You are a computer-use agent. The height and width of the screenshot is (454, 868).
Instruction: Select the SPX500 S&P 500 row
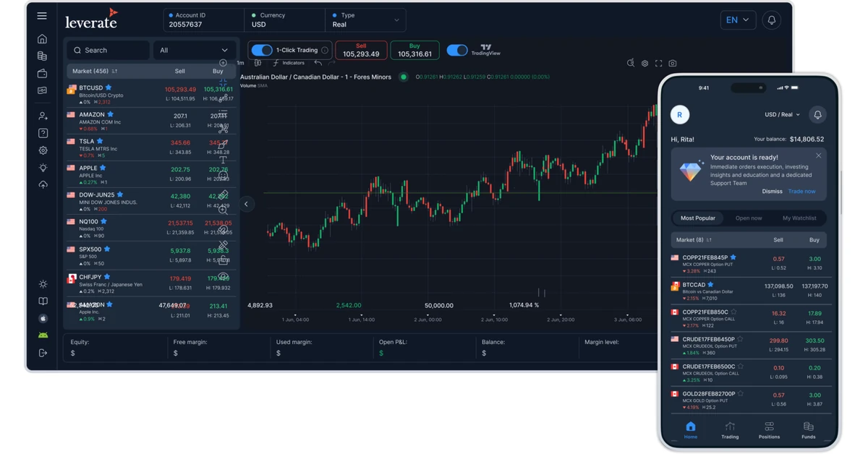(151, 254)
